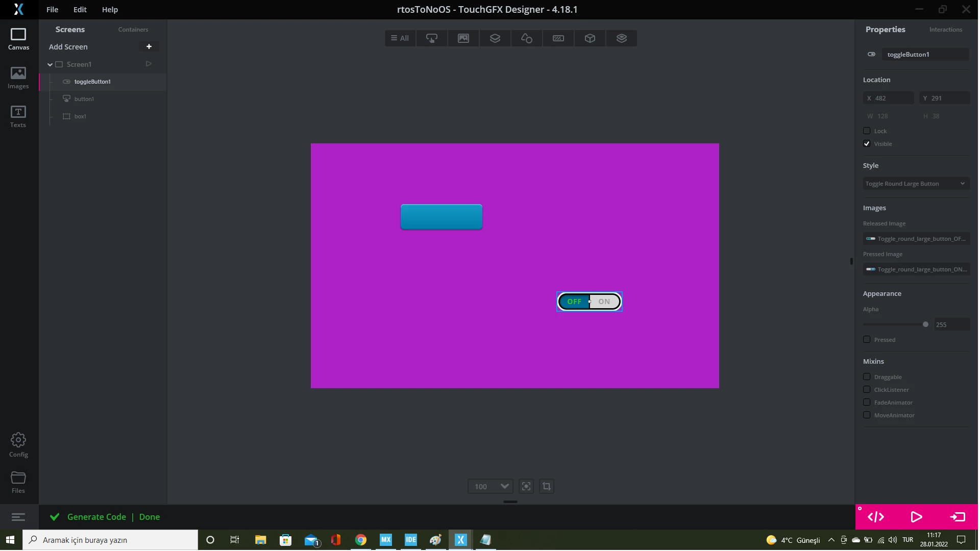Viewport: 980px width, 551px height.
Task: Enable the Pressed checkbox
Action: click(x=867, y=339)
